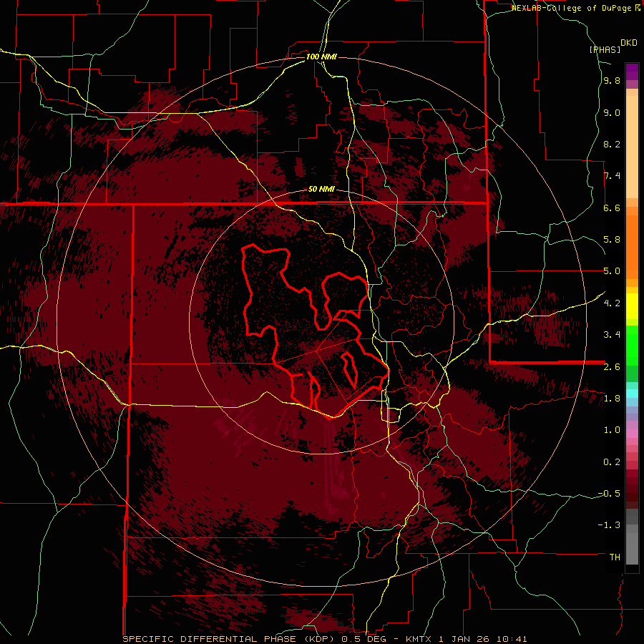Image resolution: width=644 pixels, height=644 pixels.
Task: Click the 0.2 scale value
Action: pos(612,462)
